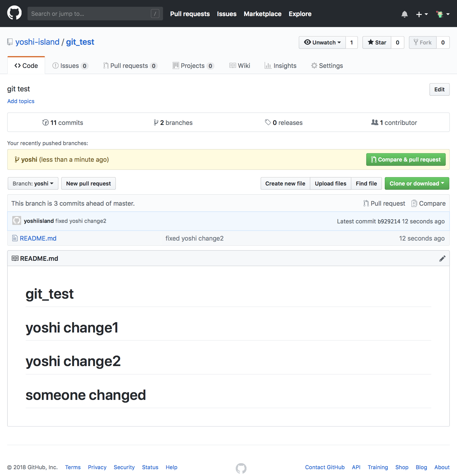Switch to the repository Pull requests tab
Screen dimensions: 457x476
pyautogui.click(x=130, y=66)
